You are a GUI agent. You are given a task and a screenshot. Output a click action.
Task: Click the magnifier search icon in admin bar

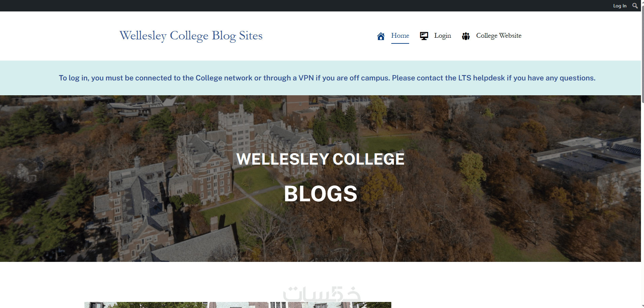pos(635,6)
